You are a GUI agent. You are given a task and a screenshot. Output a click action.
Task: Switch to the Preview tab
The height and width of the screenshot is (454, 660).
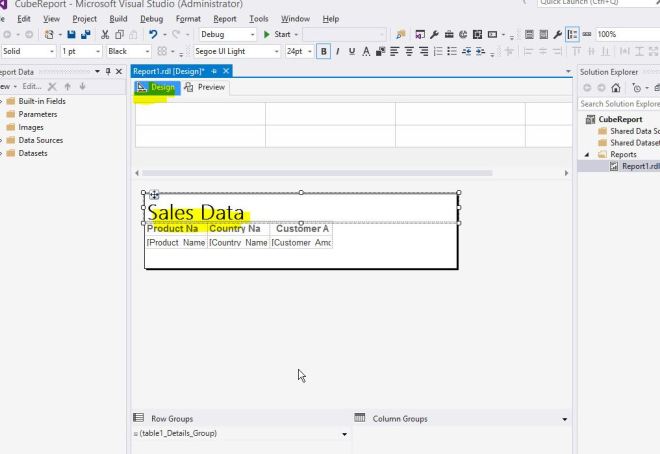pyautogui.click(x=205, y=88)
